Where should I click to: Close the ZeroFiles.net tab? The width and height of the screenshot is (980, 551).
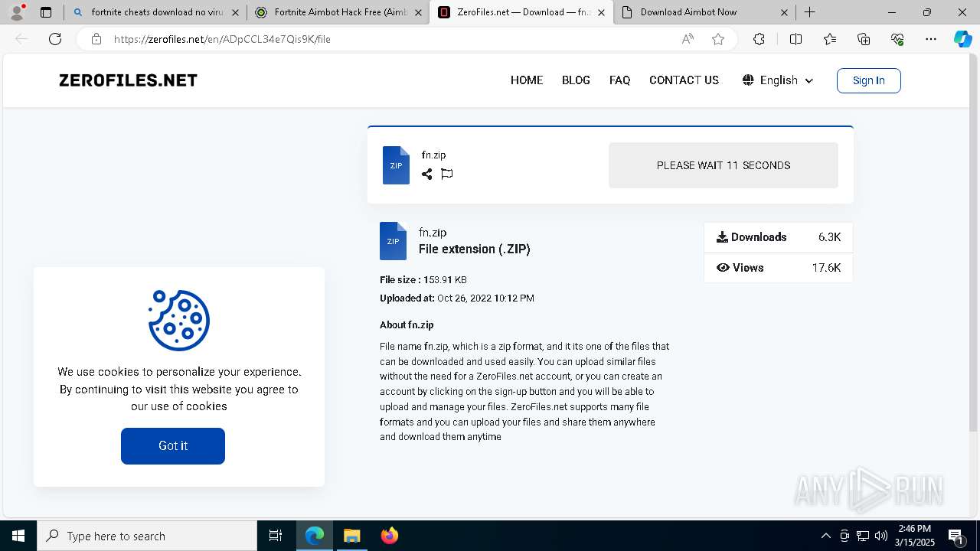coord(601,12)
